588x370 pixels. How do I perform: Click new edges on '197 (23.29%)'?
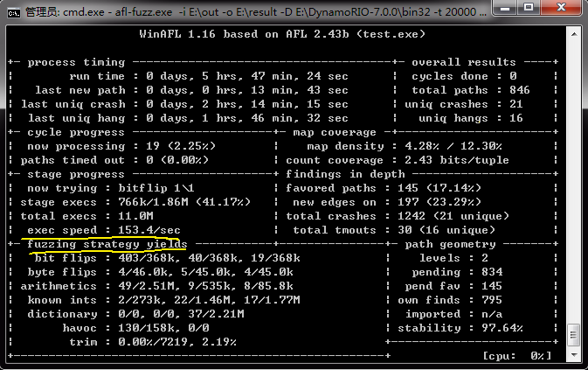(439, 202)
